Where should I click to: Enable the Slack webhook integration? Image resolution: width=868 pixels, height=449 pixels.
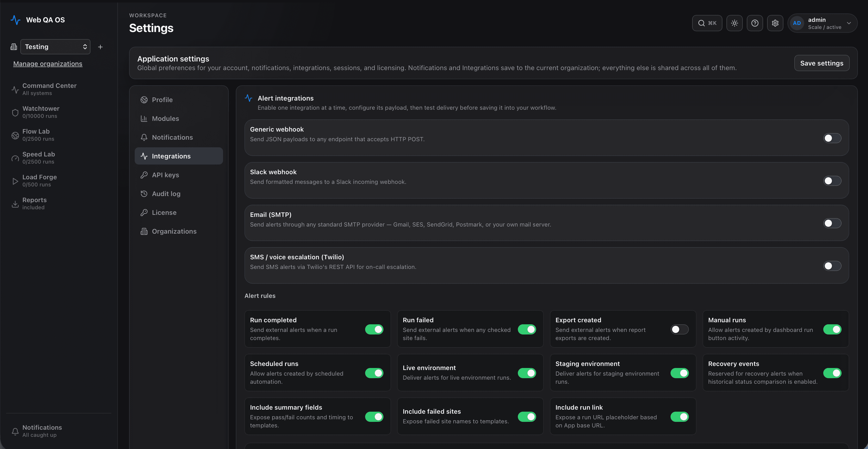pyautogui.click(x=832, y=181)
